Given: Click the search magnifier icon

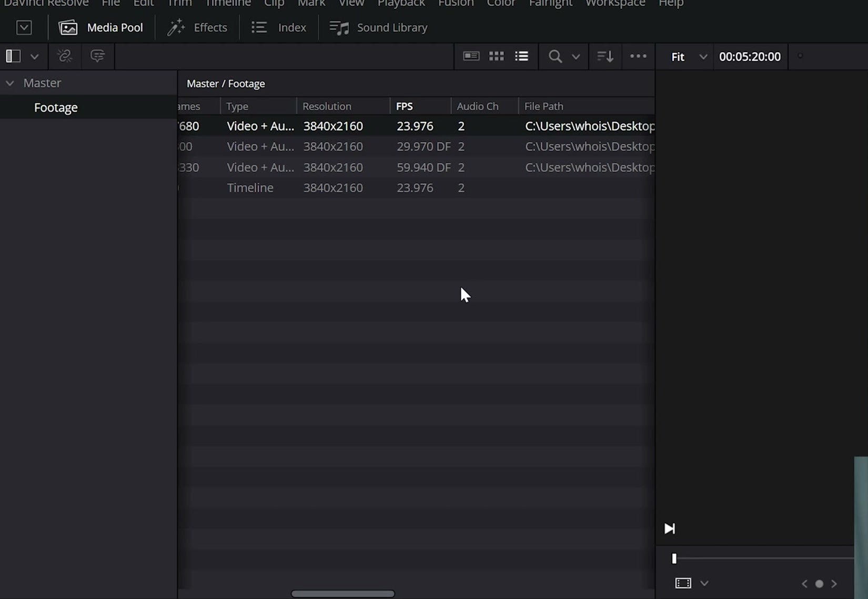Looking at the screenshot, I should click(555, 56).
